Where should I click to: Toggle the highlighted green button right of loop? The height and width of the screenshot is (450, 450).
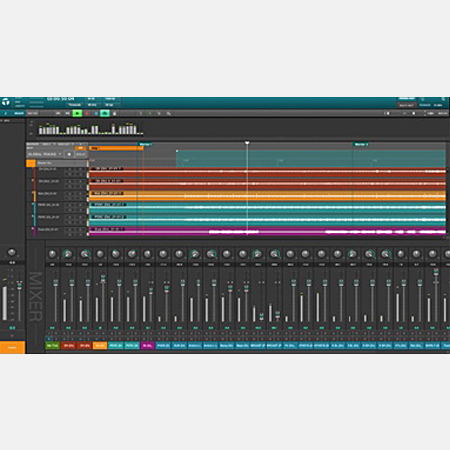(105, 113)
